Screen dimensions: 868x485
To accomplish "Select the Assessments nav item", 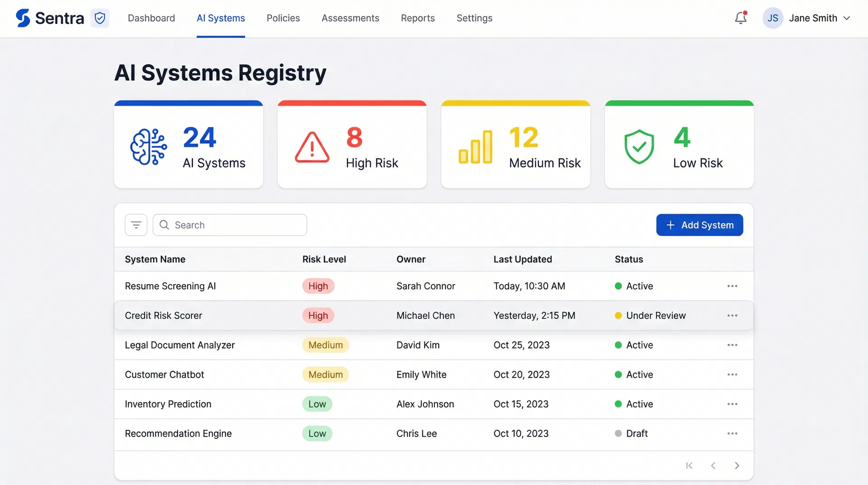I will pos(350,18).
